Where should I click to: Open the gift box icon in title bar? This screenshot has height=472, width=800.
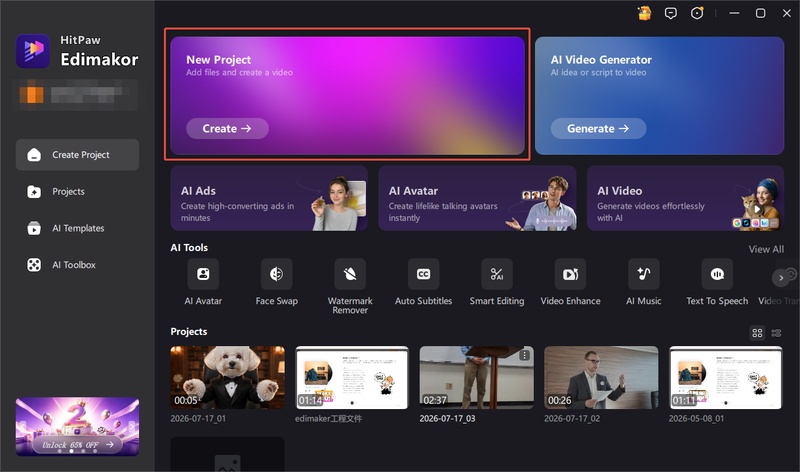coord(644,13)
